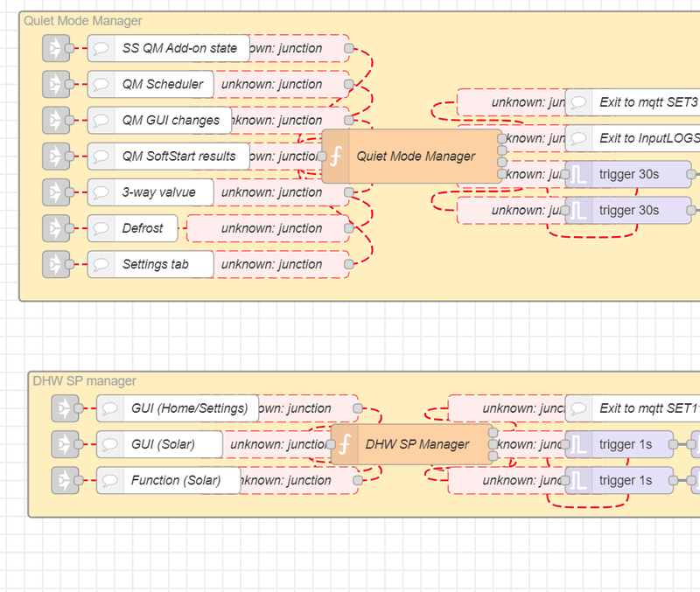This screenshot has width=700, height=592.
Task: Select the link-in node before 3-way valvue
Action: pos(56,192)
